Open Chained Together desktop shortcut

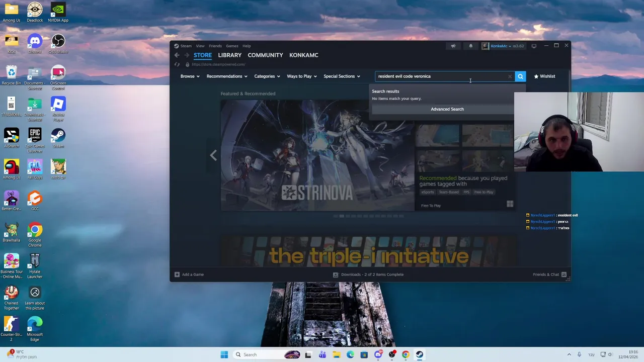[x=12, y=298]
